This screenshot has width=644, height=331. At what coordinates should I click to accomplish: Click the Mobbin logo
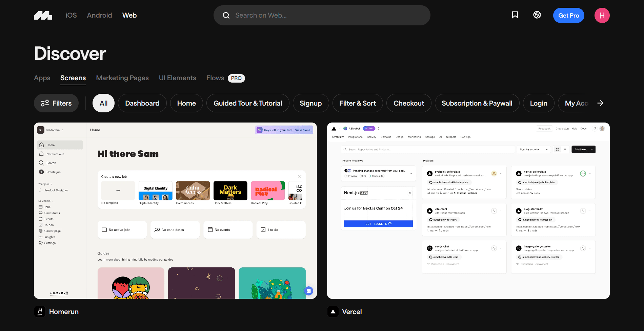(x=43, y=16)
